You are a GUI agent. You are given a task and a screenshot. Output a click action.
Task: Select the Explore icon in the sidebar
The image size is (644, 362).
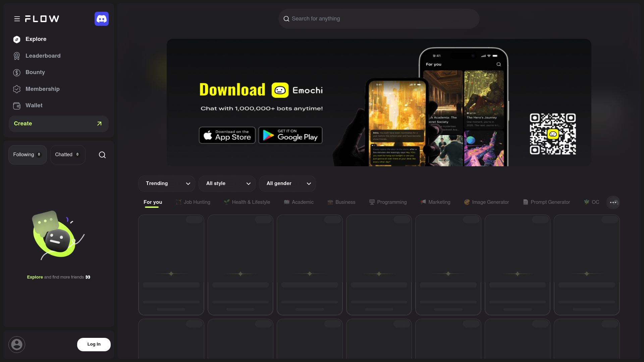17,39
